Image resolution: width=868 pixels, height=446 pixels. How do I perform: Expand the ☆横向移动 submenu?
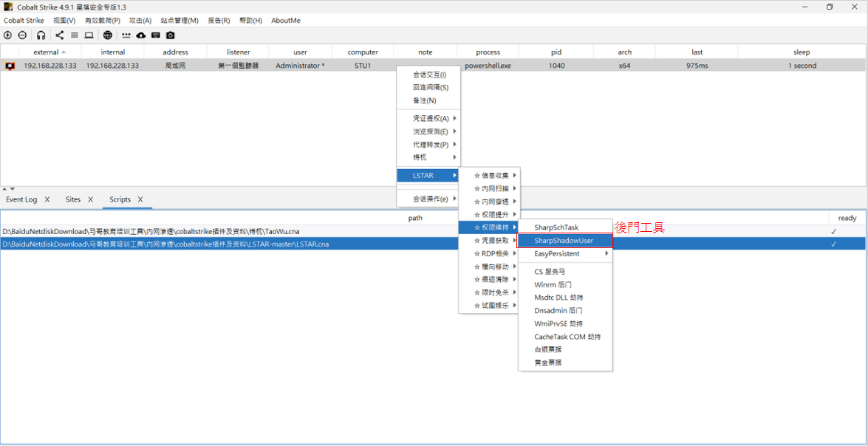pos(489,267)
